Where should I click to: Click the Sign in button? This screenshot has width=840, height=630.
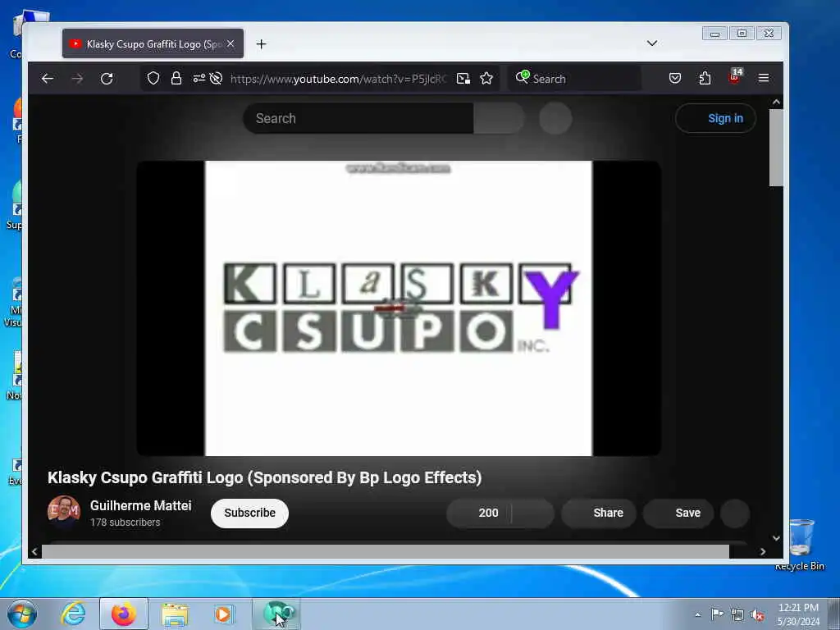click(715, 118)
